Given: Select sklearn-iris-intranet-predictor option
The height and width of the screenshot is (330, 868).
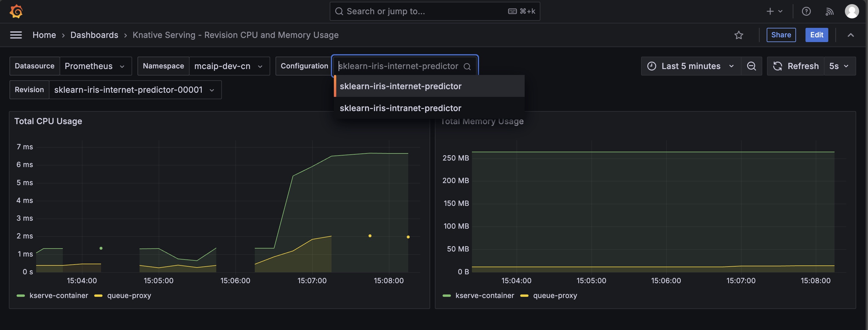Looking at the screenshot, I should pyautogui.click(x=429, y=108).
